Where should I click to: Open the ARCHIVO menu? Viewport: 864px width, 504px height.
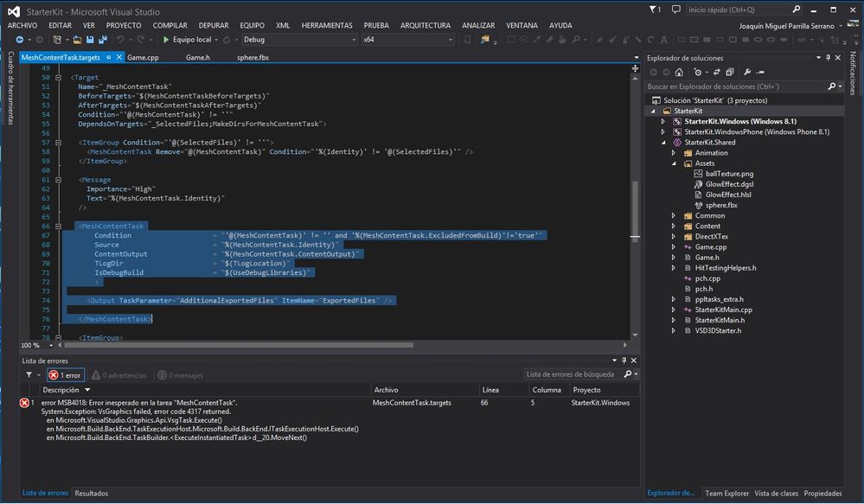22,25
